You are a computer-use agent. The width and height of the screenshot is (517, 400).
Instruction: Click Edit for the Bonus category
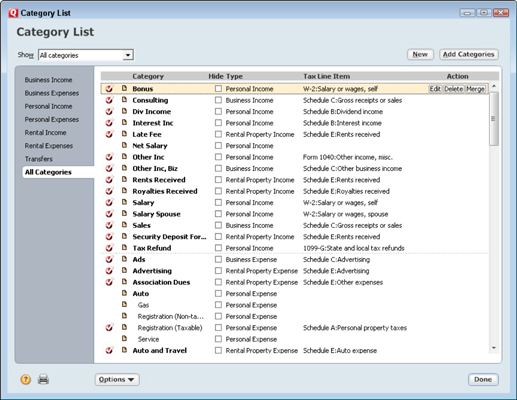point(435,89)
